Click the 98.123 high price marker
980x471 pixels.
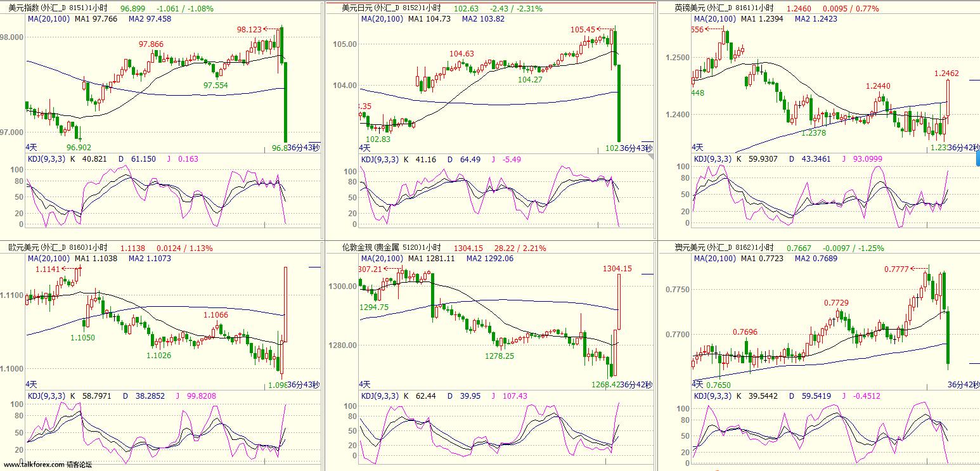(x=248, y=29)
